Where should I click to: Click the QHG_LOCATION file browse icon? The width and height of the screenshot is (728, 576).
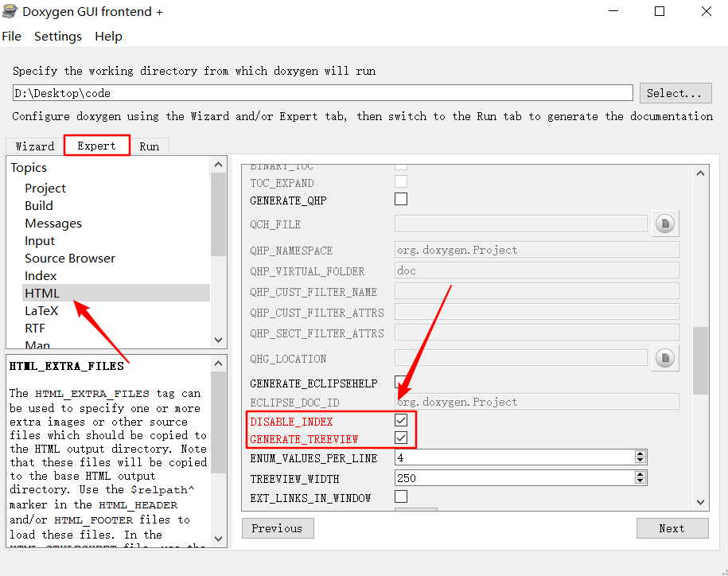tap(665, 358)
